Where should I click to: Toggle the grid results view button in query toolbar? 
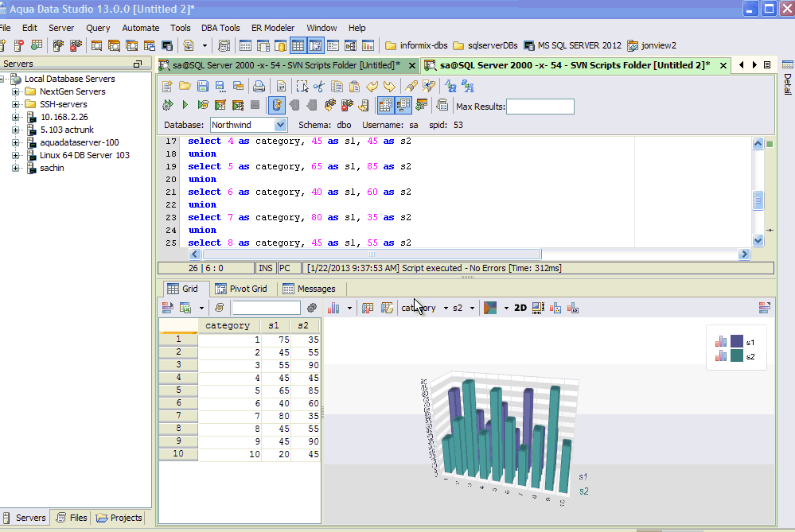(385, 105)
